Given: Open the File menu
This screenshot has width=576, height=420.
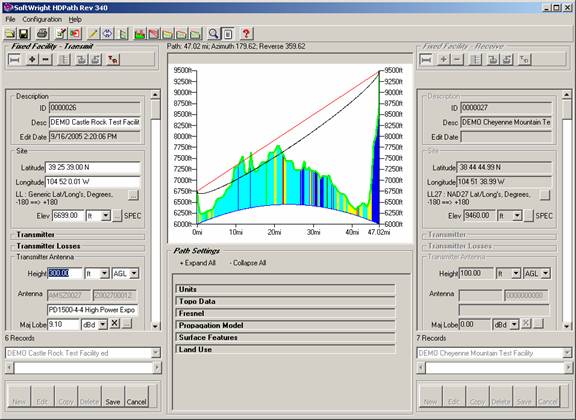Looking at the screenshot, I should 10,19.
